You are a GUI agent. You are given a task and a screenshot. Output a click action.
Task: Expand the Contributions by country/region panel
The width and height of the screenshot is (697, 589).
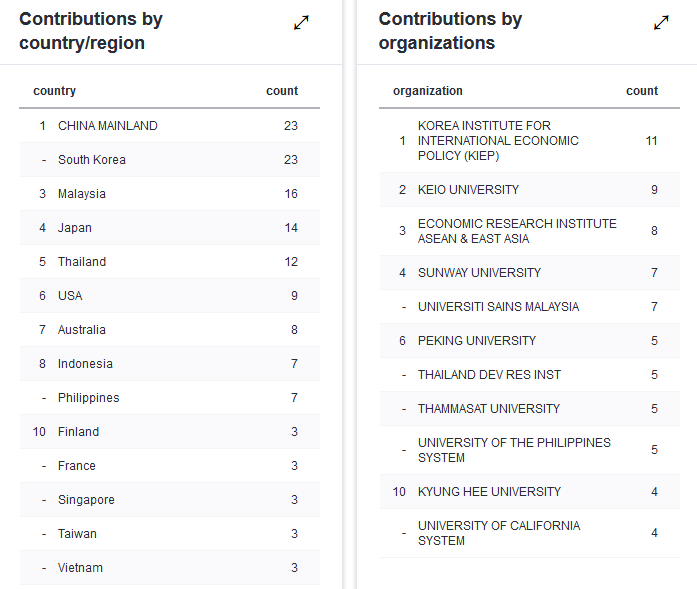click(x=301, y=23)
